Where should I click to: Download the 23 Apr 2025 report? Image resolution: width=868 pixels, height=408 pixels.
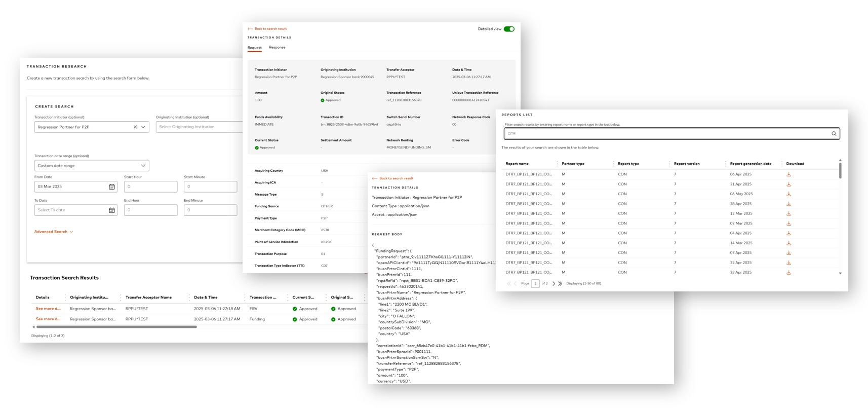788,272
